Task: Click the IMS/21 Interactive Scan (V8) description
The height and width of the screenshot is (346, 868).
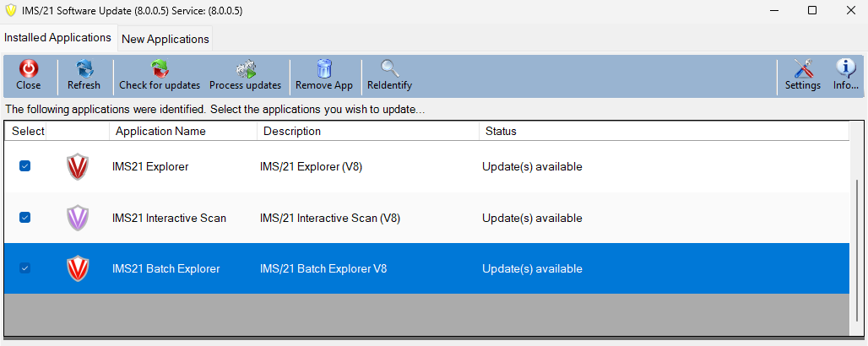Action: click(x=330, y=218)
